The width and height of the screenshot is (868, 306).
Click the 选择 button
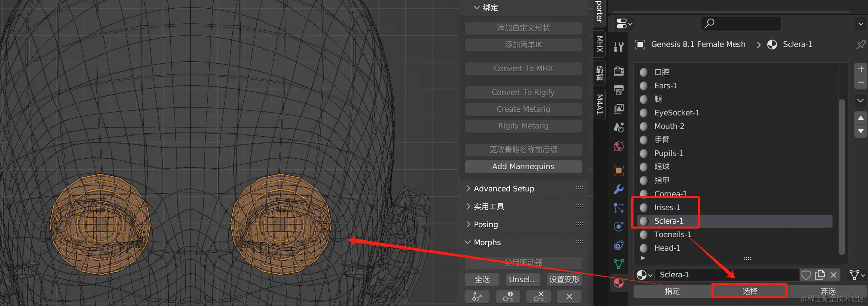coord(750,291)
